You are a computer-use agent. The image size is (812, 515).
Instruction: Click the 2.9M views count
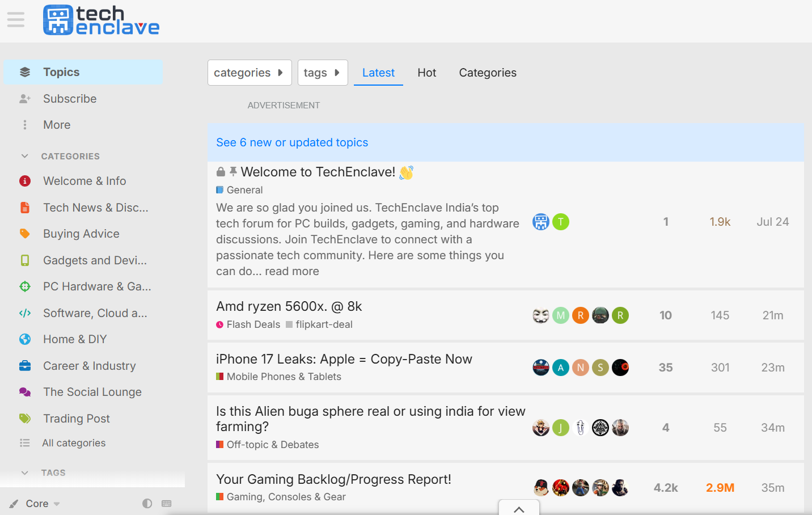click(720, 488)
